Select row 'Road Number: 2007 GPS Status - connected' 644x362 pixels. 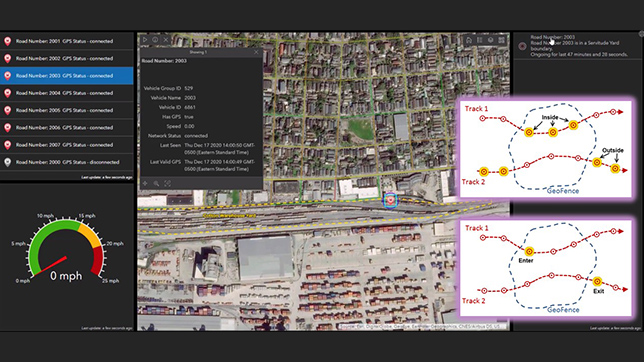coord(67,145)
